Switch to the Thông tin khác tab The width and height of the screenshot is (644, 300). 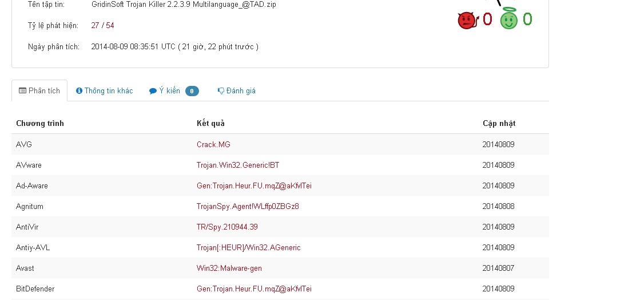(x=105, y=91)
